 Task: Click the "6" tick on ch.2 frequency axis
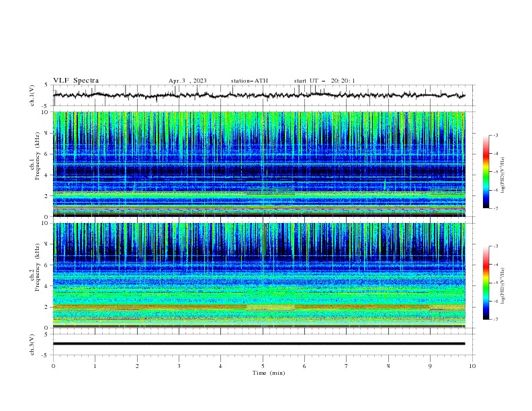[47, 265]
